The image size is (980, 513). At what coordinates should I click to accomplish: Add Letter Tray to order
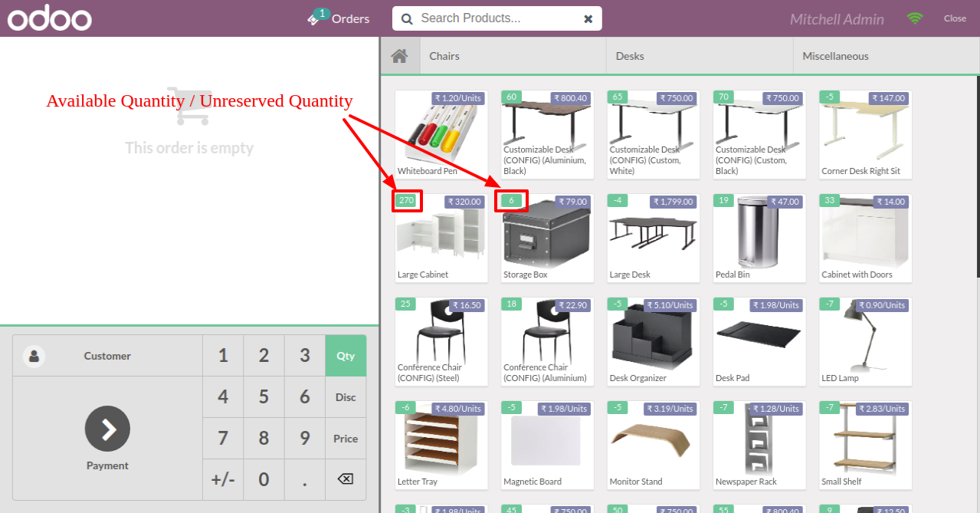click(x=441, y=445)
